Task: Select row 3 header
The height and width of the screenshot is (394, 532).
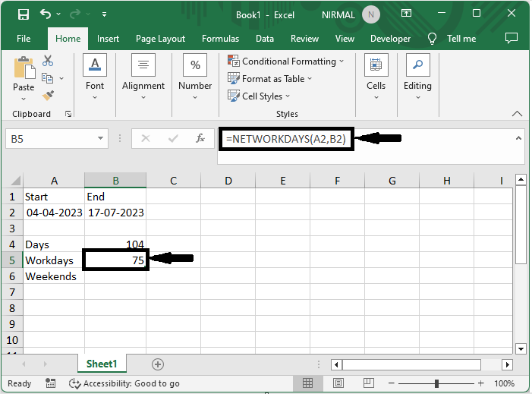Action: 12,229
